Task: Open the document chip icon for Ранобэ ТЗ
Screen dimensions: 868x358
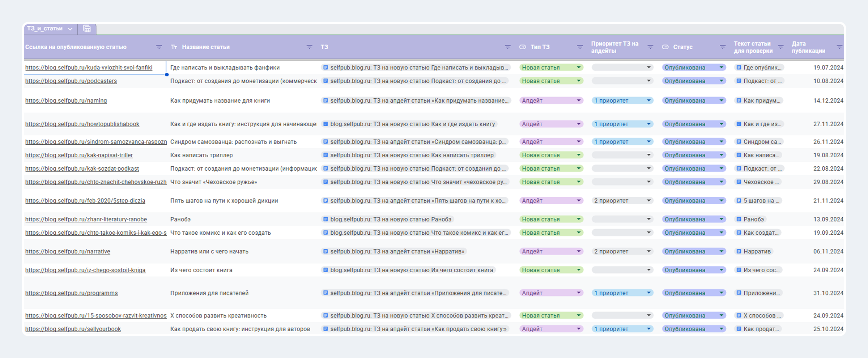Action: click(x=325, y=219)
